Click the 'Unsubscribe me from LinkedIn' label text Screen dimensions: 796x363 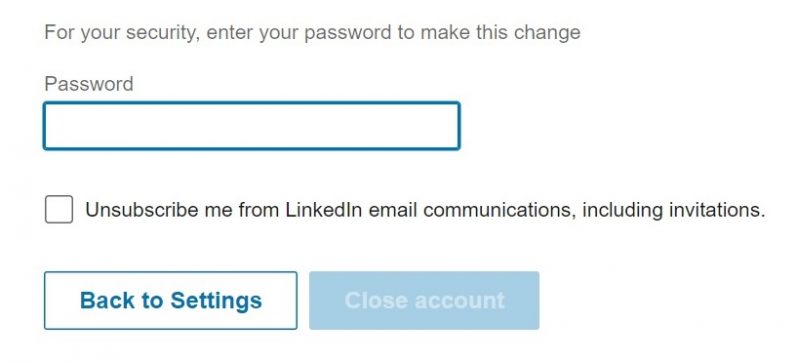224,210
